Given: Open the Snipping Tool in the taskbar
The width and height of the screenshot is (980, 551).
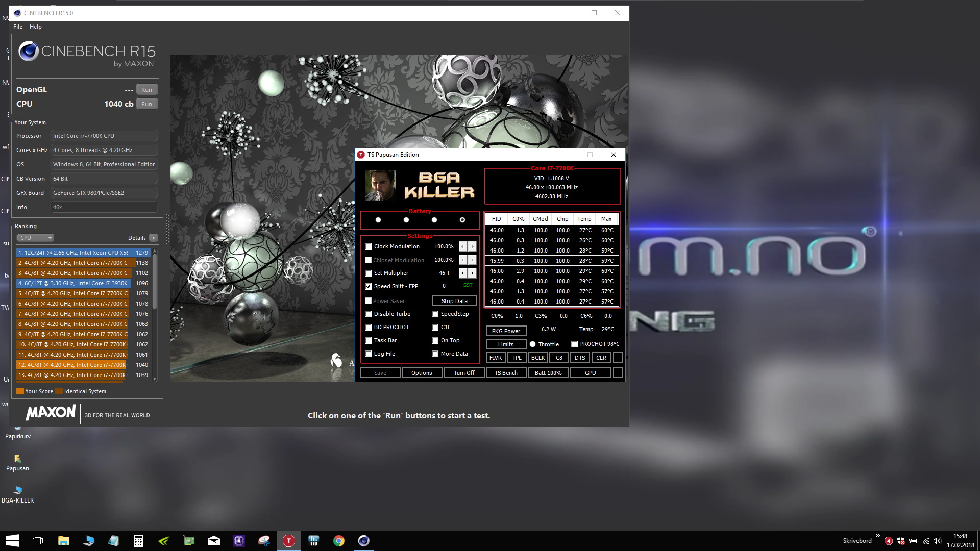Looking at the screenshot, I should (x=264, y=541).
